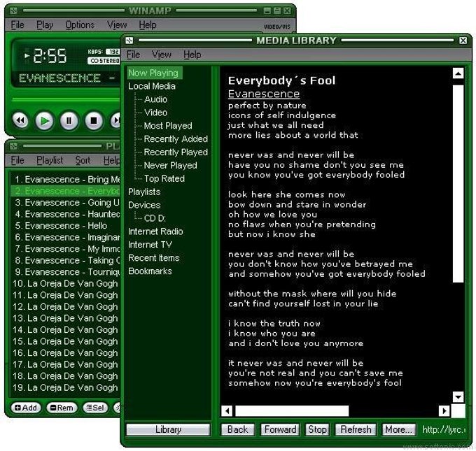Stop playback with the round Stop button
This screenshot has width=476, height=451.
(94, 121)
